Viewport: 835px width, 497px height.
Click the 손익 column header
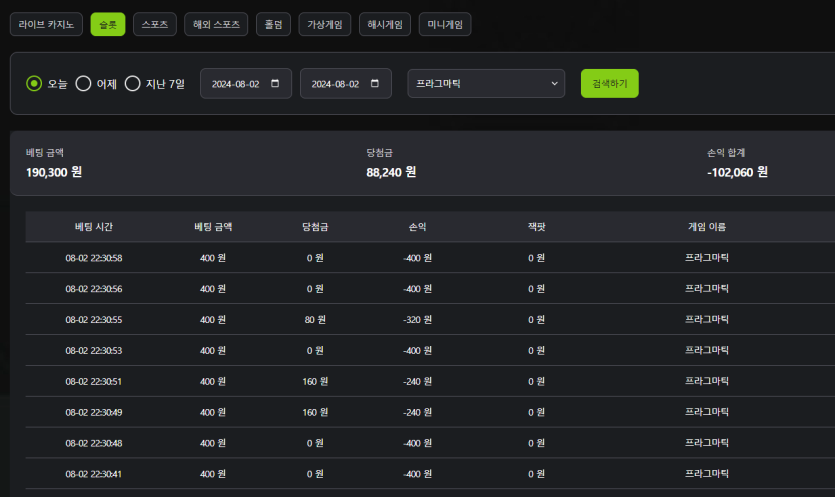coord(417,227)
